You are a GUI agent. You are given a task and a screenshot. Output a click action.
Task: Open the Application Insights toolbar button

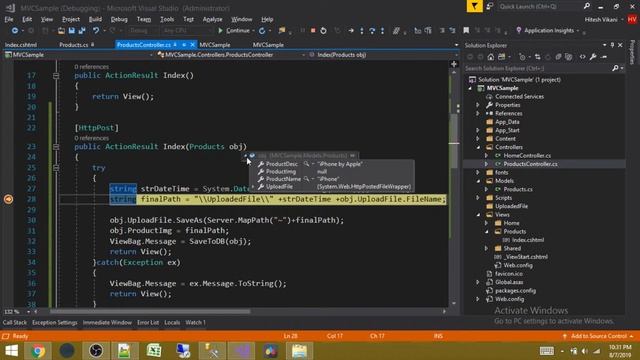[548, 31]
